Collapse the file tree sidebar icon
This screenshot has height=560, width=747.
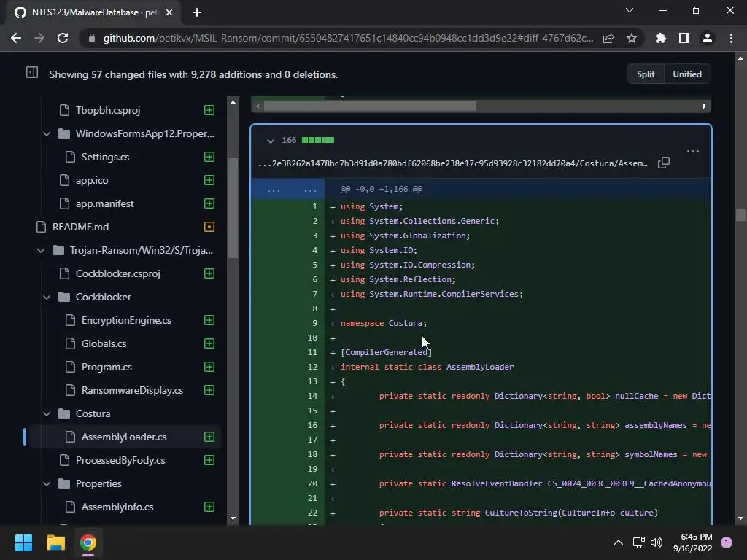32,72
